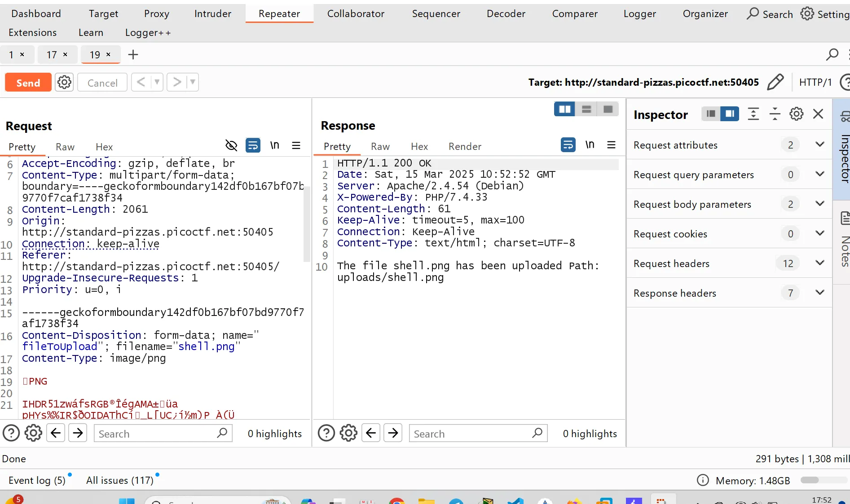Toggle \n show newlines in Response panel
Viewport: 850px width, 504px height.
590,145
